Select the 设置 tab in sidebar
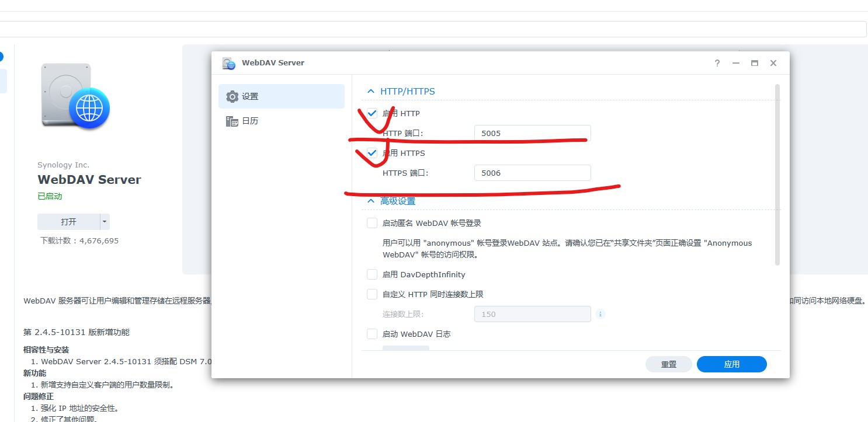This screenshot has width=868, height=422. pos(282,96)
